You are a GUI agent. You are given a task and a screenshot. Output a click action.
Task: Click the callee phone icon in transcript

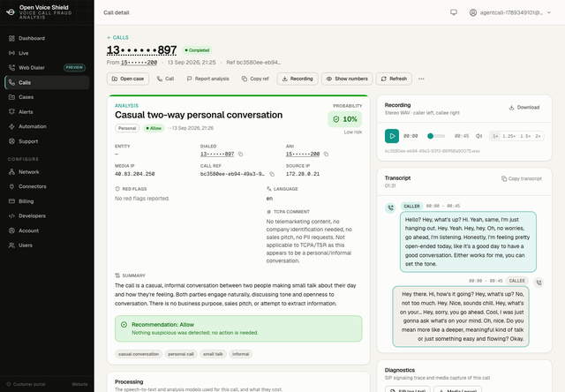[x=539, y=283]
